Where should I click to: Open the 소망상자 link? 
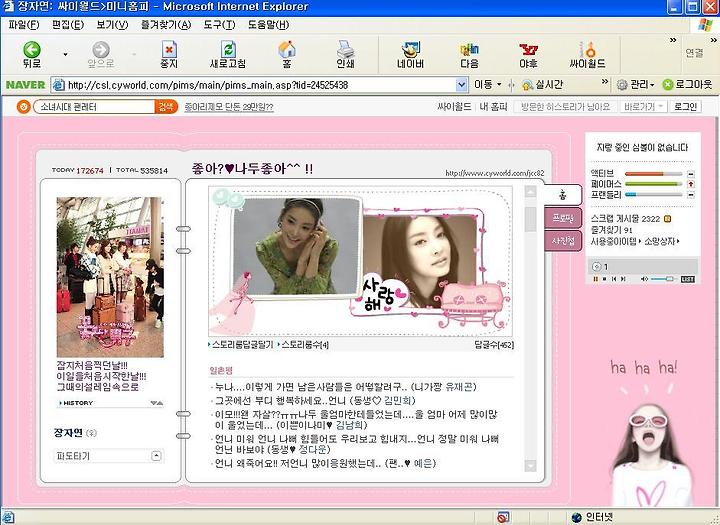click(662, 241)
